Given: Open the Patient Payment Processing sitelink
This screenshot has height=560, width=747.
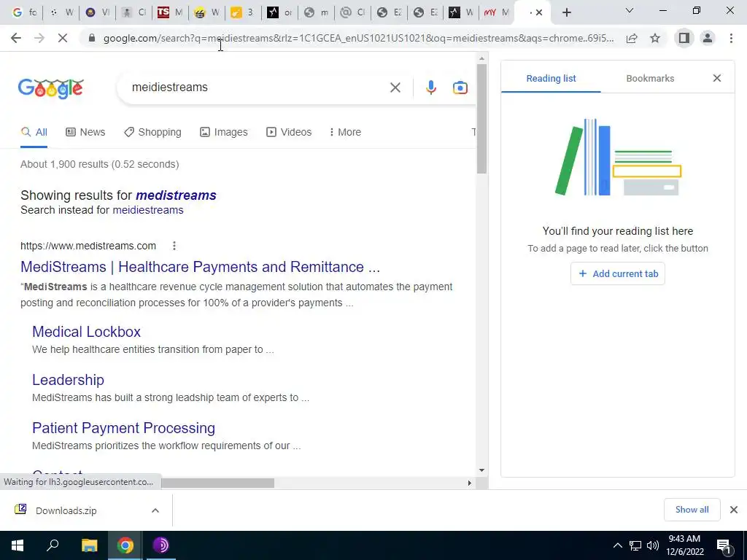Looking at the screenshot, I should click(123, 428).
